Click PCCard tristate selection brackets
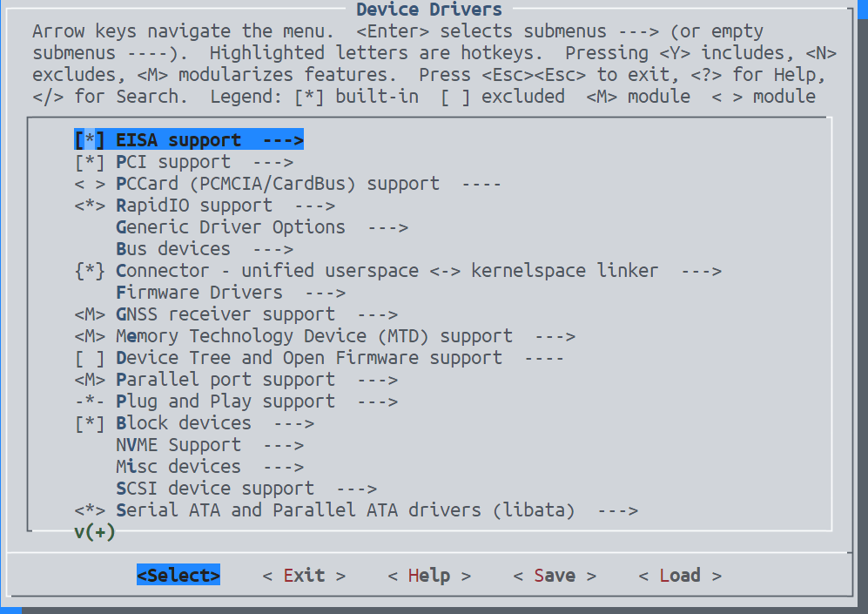Screen dimensions: 868x614 pos(90,184)
